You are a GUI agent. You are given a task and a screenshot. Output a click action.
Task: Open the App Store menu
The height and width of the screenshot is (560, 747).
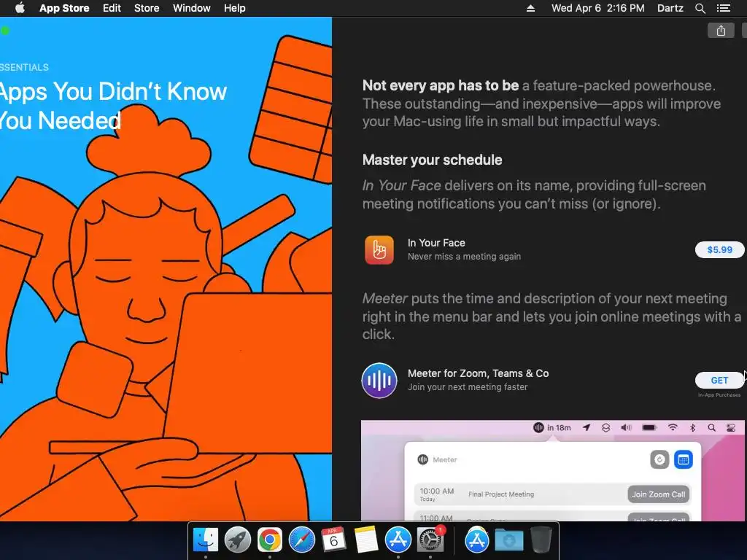64,8
